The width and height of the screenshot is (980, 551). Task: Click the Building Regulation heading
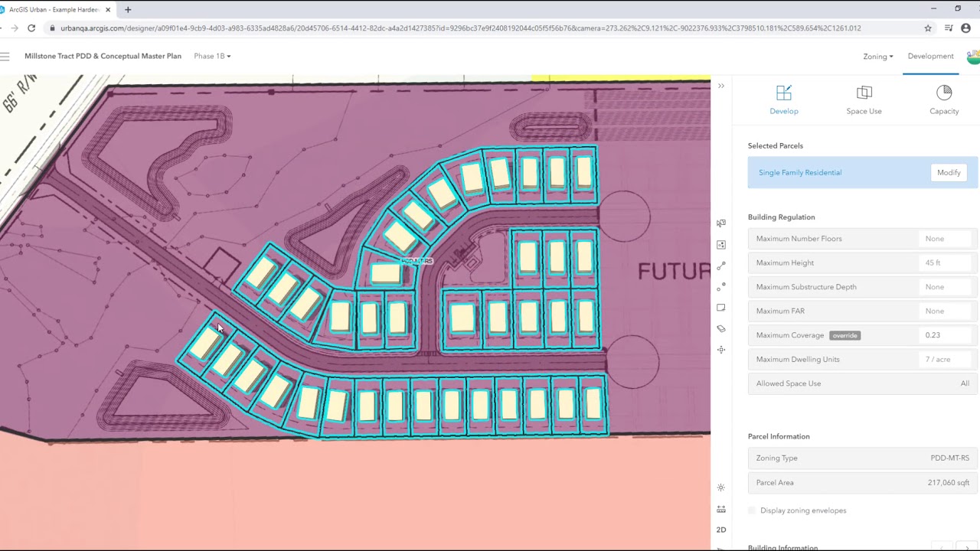[781, 217]
